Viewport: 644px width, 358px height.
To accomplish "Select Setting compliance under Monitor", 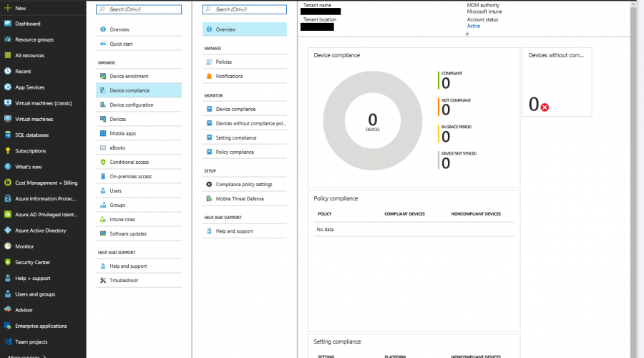I will [235, 137].
